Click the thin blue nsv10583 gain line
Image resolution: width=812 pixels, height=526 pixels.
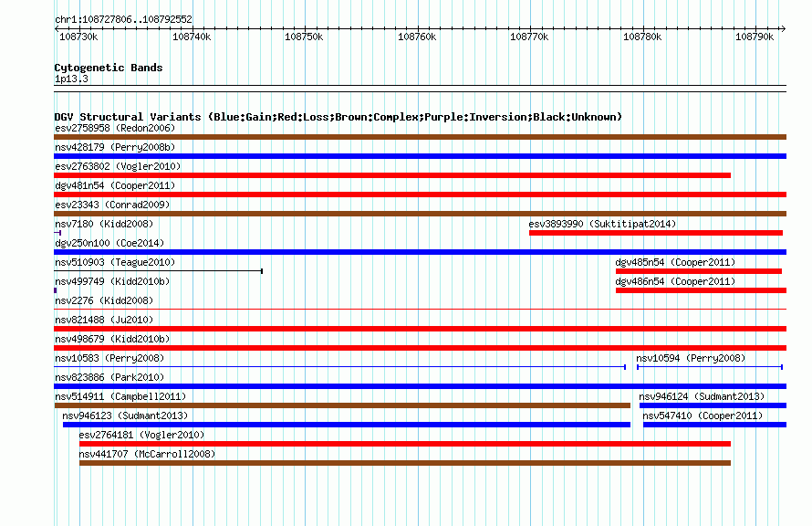tap(339, 367)
